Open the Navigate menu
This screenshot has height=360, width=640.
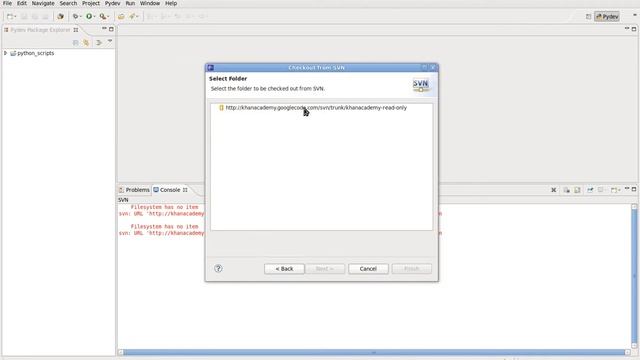click(x=43, y=3)
